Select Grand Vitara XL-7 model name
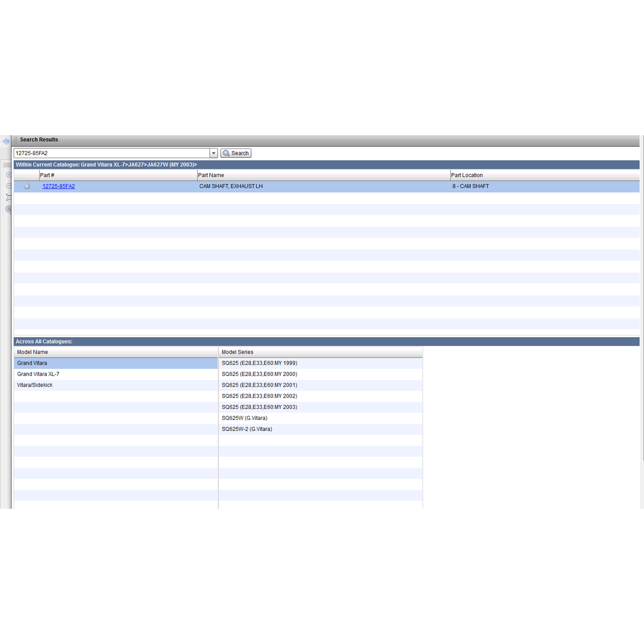 [38, 374]
